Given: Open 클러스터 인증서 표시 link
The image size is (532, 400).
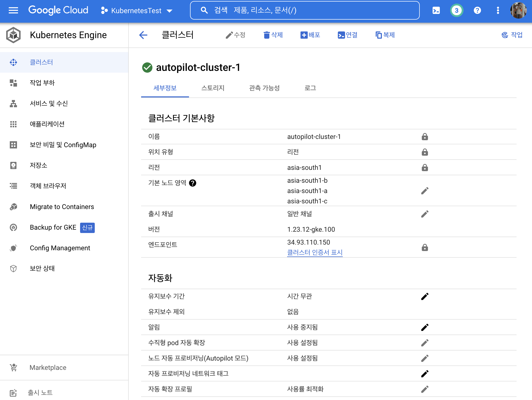Looking at the screenshot, I should coord(315,252).
